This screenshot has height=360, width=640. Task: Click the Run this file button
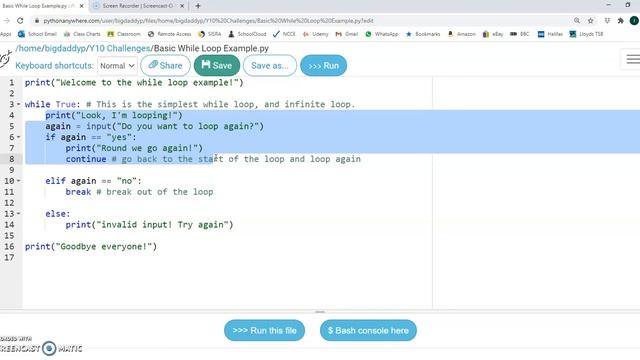click(x=264, y=330)
